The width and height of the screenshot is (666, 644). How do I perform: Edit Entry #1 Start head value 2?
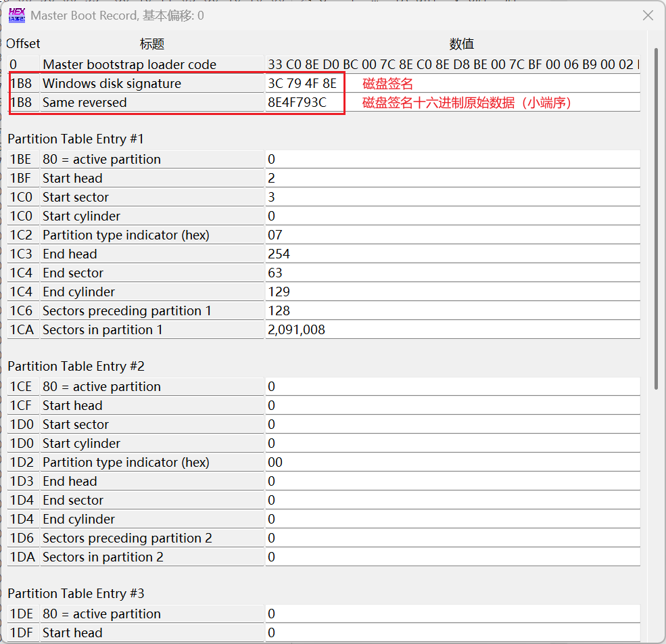[452, 179]
